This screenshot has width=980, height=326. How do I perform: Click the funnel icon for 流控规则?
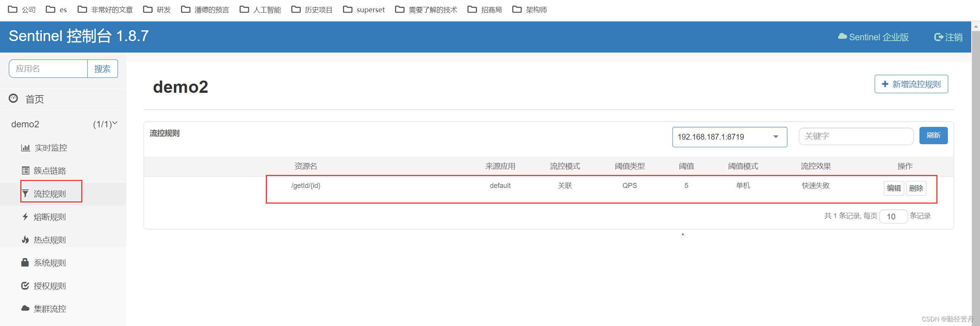pyautogui.click(x=25, y=194)
